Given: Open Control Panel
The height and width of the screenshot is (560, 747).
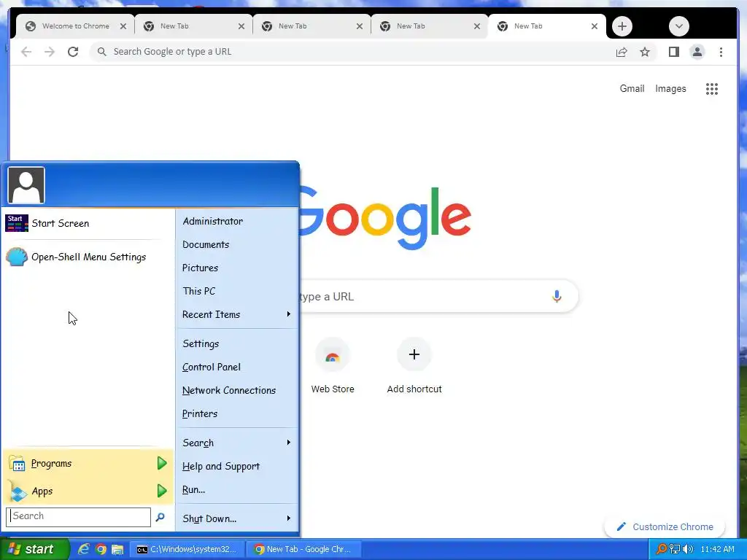Looking at the screenshot, I should [x=237, y=367].
